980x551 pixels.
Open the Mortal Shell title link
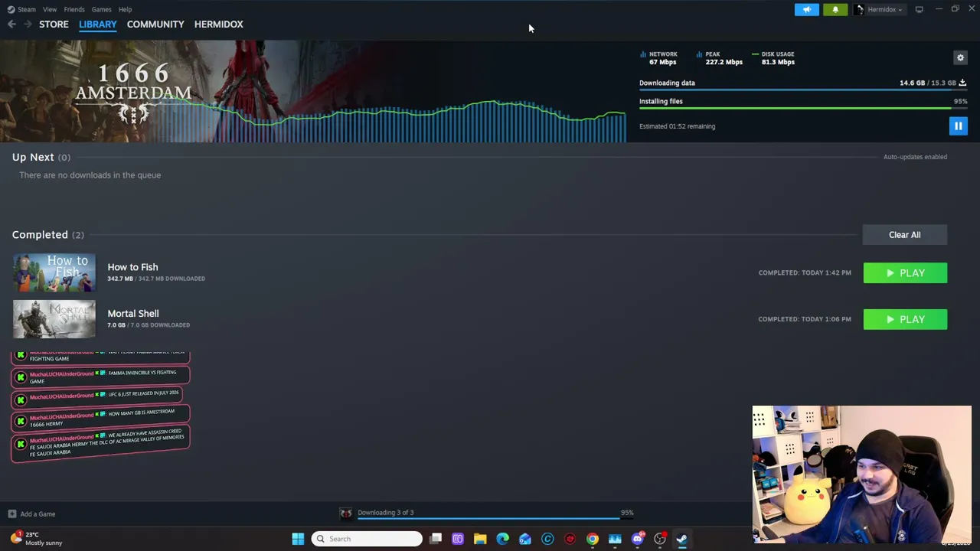[133, 313]
